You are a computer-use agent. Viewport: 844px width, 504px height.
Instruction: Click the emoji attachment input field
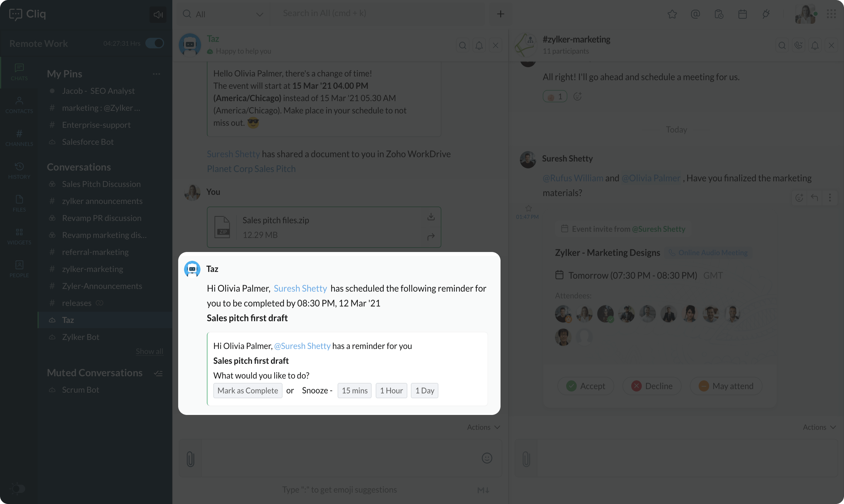tap(487, 458)
